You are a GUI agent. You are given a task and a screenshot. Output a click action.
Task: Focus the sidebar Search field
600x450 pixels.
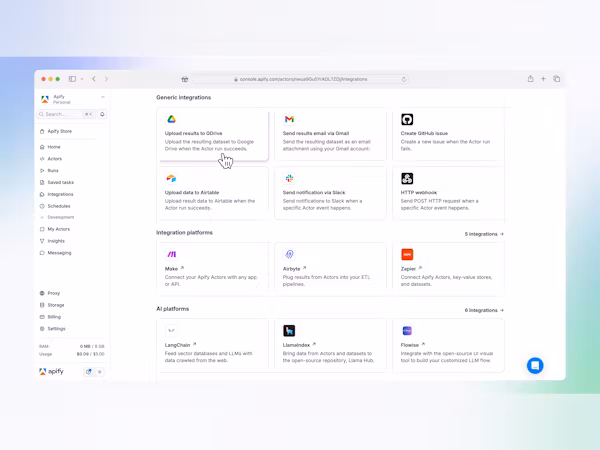pyautogui.click(x=66, y=114)
